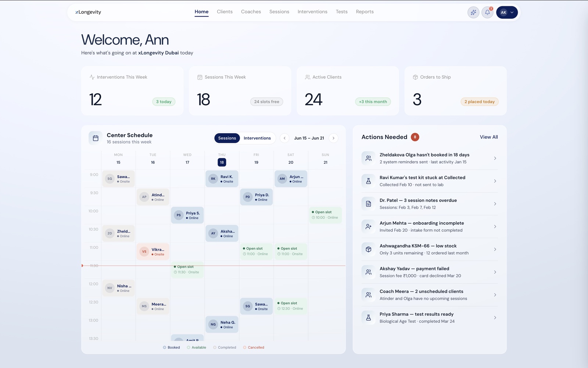Open the AY avatar Aksha session

tap(222, 233)
